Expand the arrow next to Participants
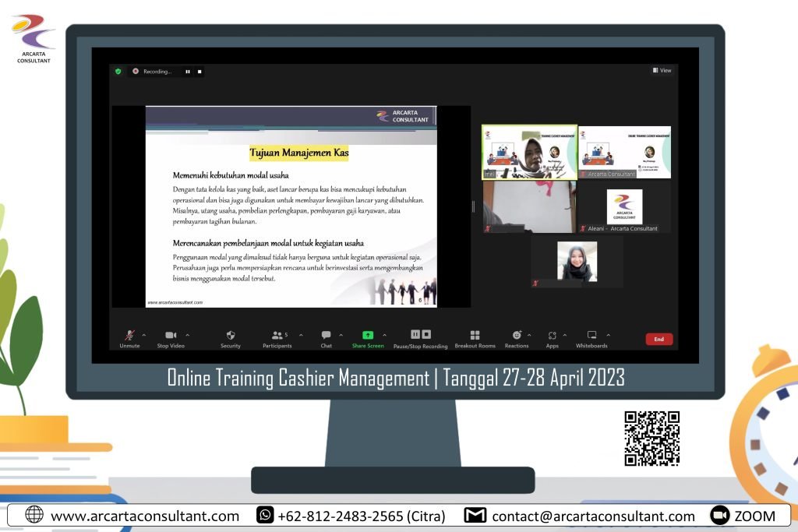 301,335
